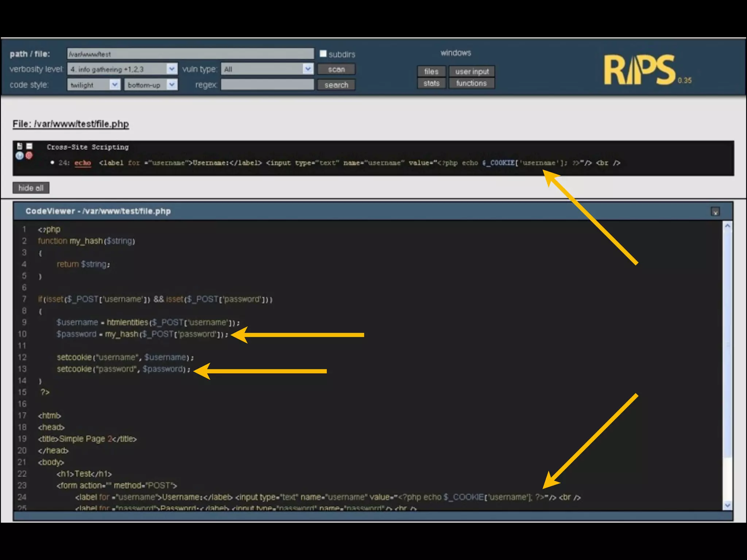The width and height of the screenshot is (747, 560).
Task: Click the red exploit icon in the result
Action: coord(29,156)
